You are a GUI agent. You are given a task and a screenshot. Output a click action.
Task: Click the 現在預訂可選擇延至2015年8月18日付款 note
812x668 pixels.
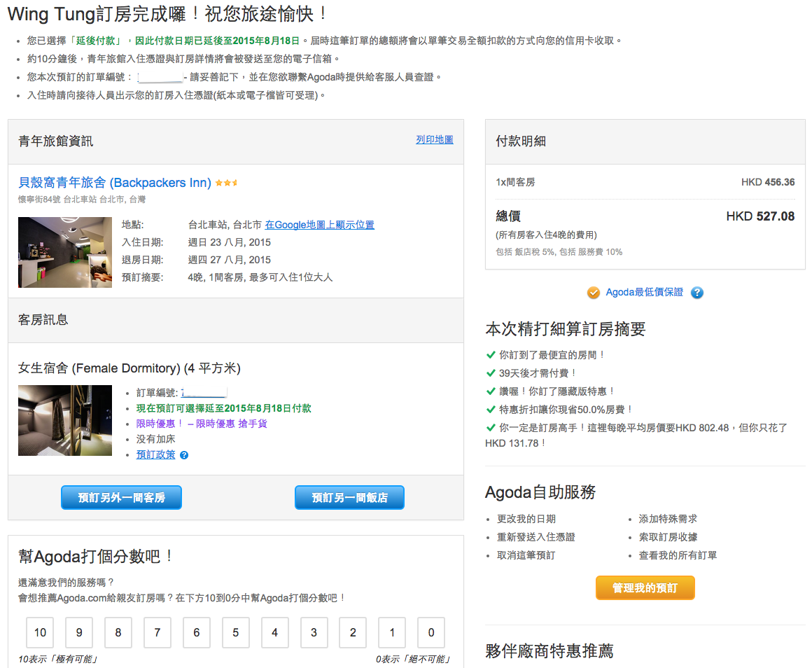click(224, 408)
